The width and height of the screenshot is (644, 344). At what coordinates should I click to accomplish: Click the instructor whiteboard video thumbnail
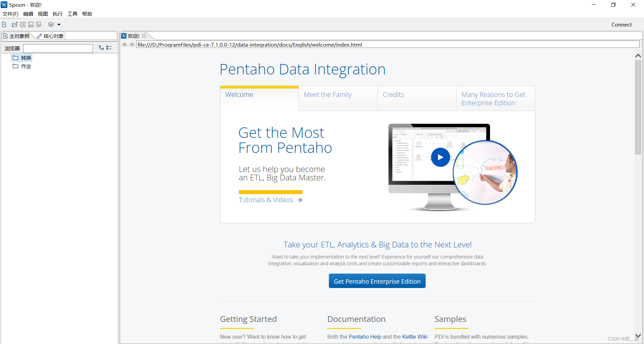coord(485,172)
